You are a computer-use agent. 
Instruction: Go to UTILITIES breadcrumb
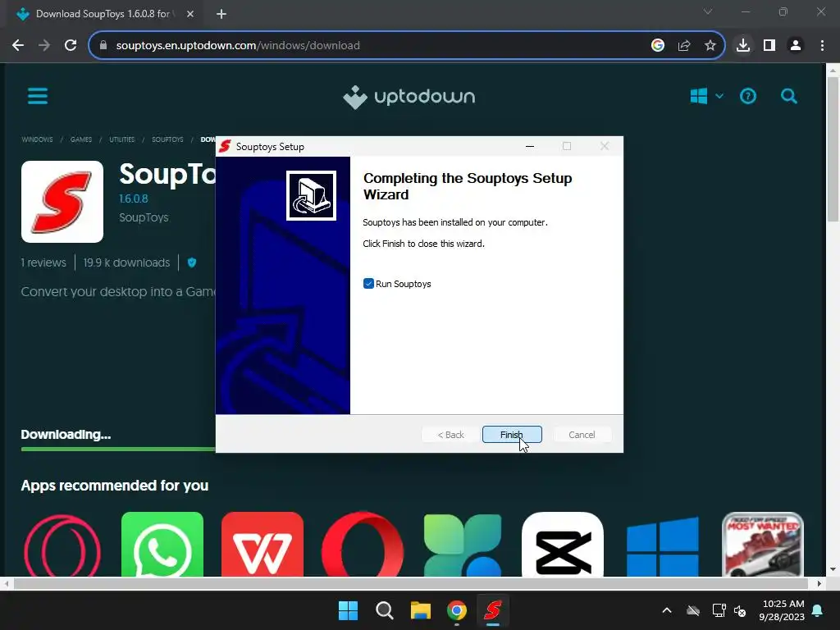tap(121, 139)
